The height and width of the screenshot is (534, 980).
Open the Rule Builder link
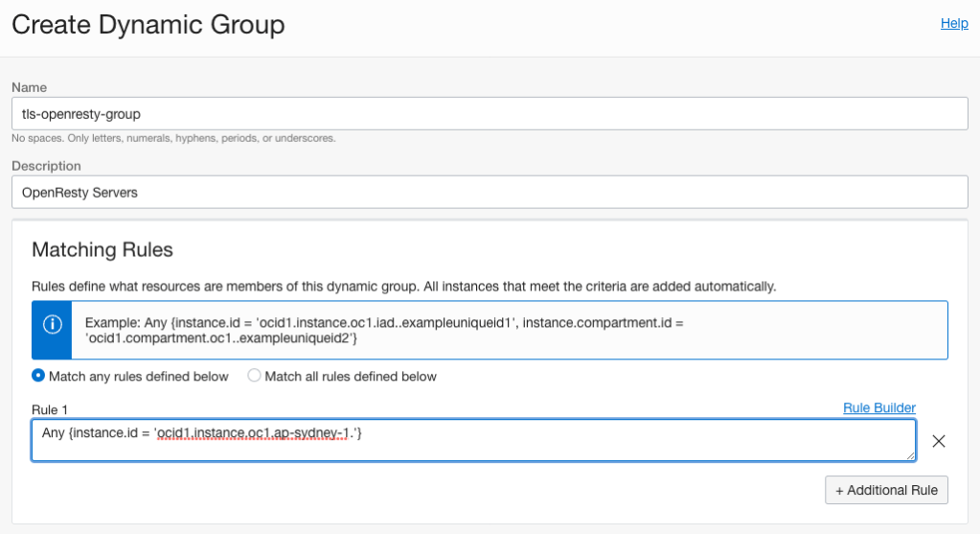878,407
